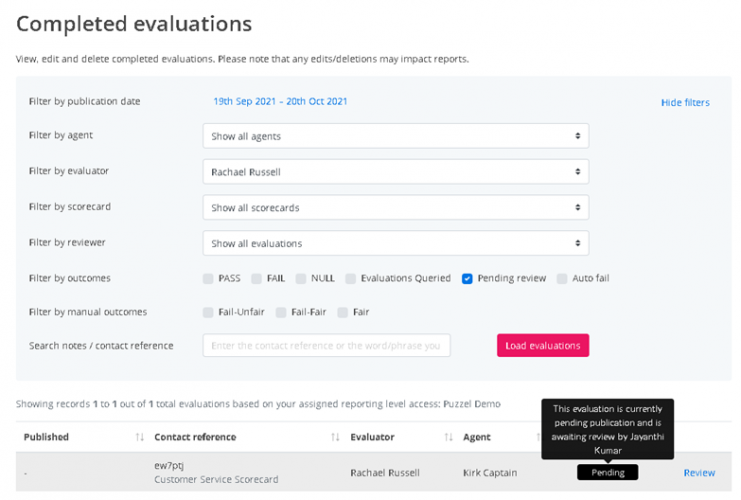Sort by Published column arrows

tap(140, 437)
